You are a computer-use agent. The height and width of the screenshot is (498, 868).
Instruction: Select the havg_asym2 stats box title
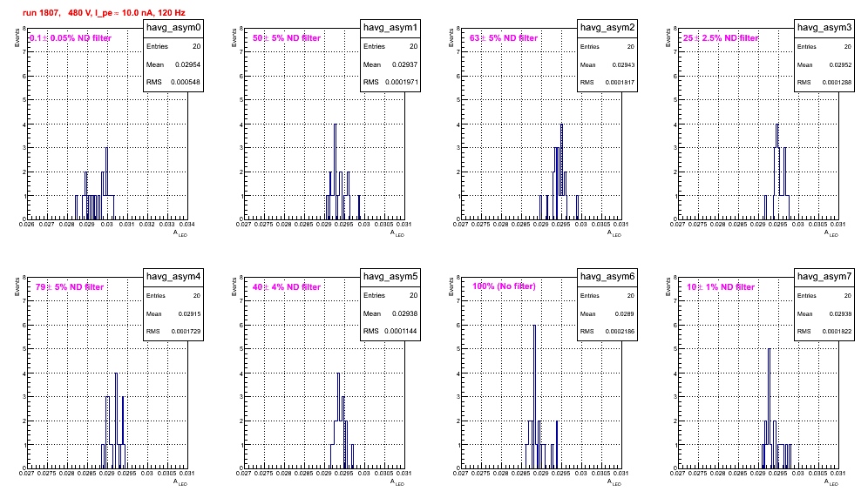607,27
